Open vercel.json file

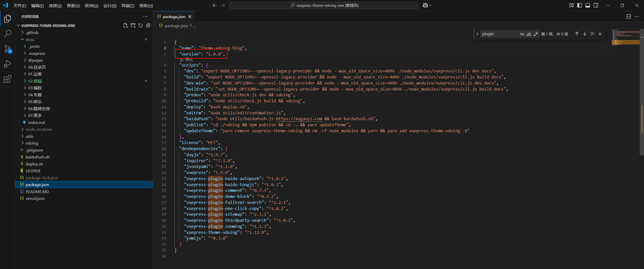[84, 198]
